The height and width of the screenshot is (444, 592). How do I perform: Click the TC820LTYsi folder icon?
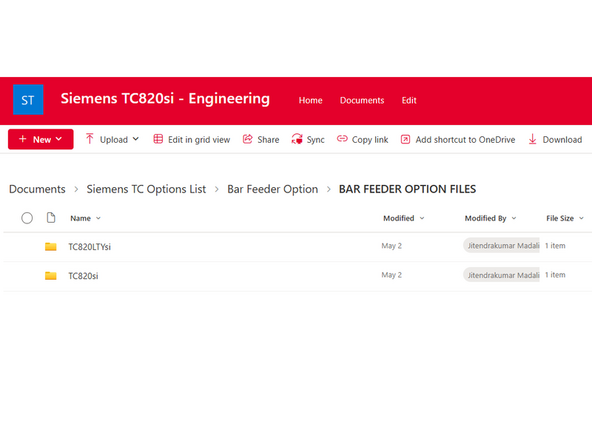(51, 247)
